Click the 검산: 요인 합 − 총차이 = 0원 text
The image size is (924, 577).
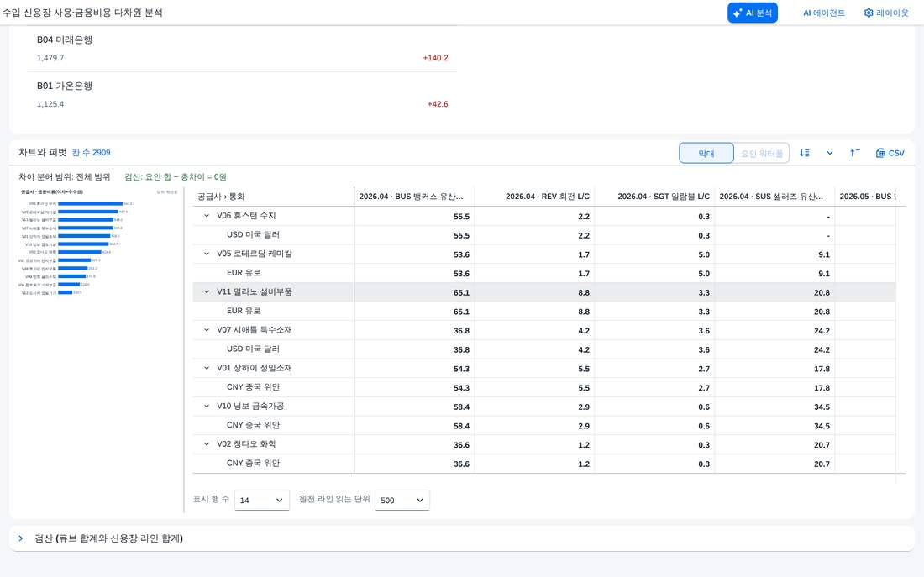pyautogui.click(x=176, y=177)
